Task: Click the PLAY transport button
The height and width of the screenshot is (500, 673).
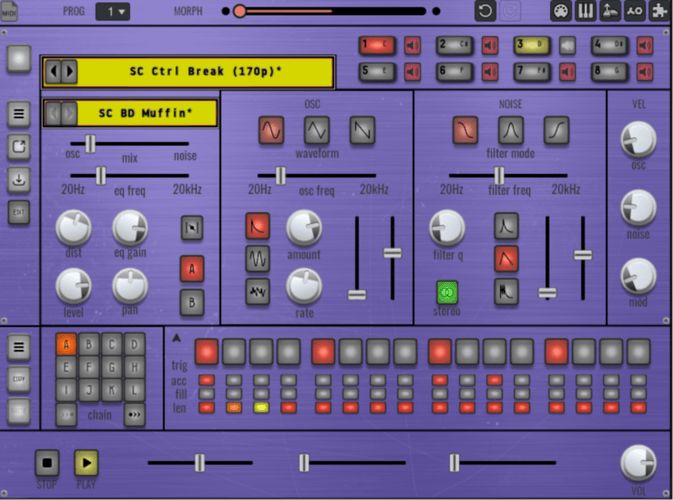Action: click(86, 463)
